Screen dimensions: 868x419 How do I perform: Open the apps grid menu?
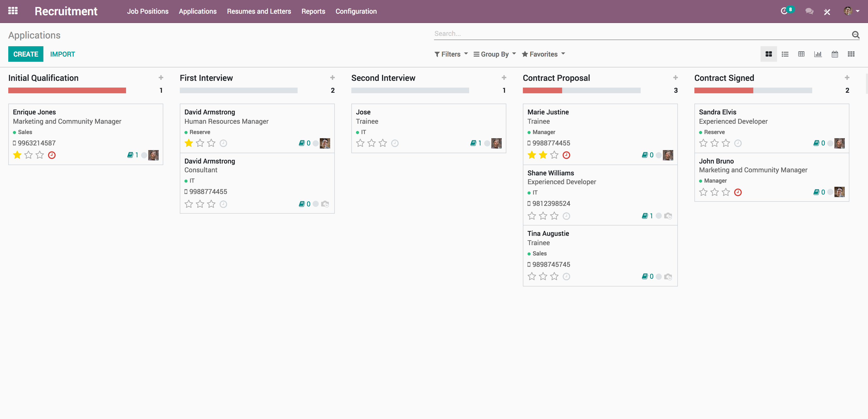(x=13, y=11)
